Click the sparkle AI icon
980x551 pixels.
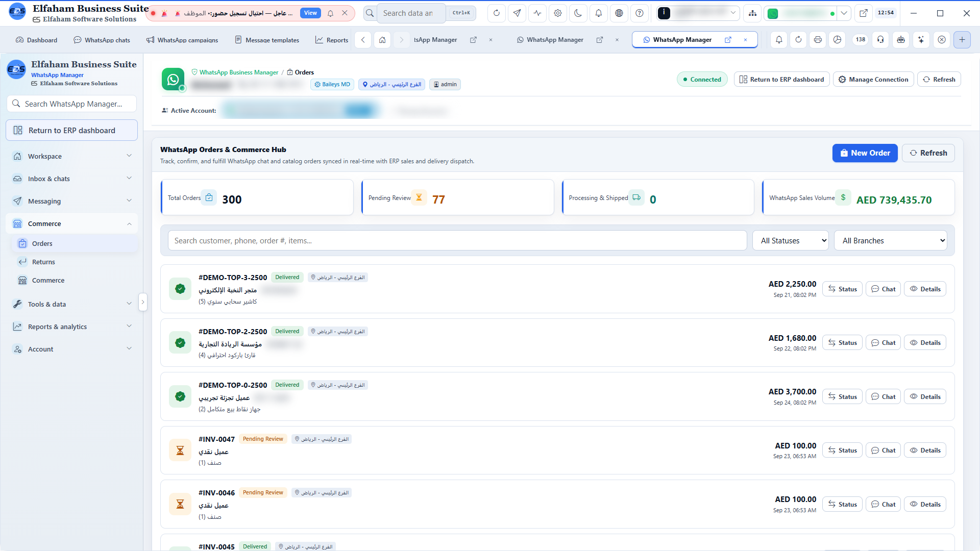(921, 40)
